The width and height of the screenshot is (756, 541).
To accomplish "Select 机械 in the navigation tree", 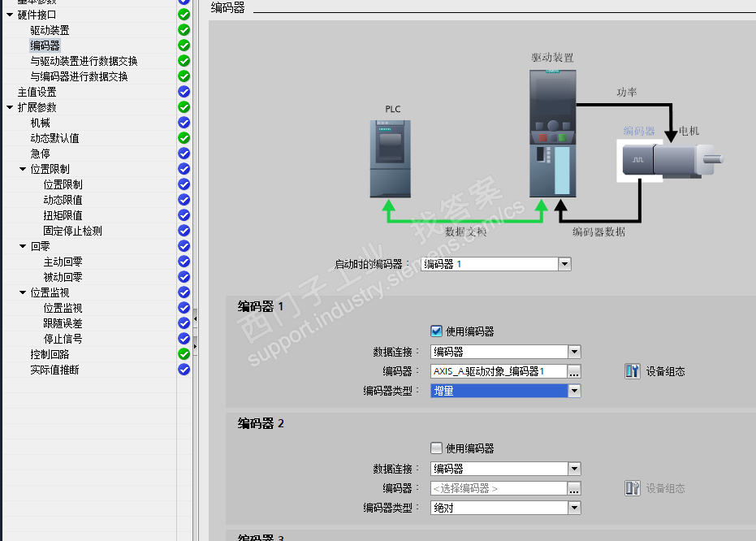I will (x=41, y=123).
